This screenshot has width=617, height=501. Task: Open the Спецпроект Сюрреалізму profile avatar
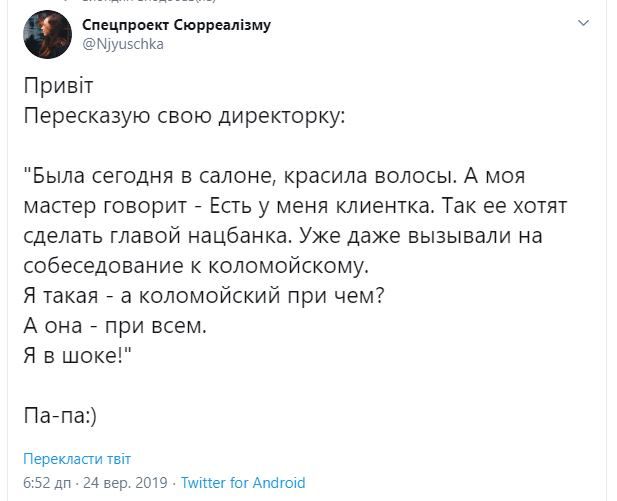[x=48, y=35]
